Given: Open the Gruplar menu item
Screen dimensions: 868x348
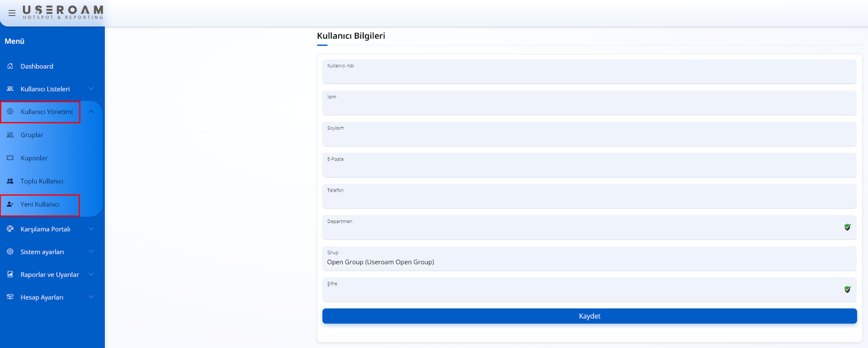Looking at the screenshot, I should (x=32, y=135).
